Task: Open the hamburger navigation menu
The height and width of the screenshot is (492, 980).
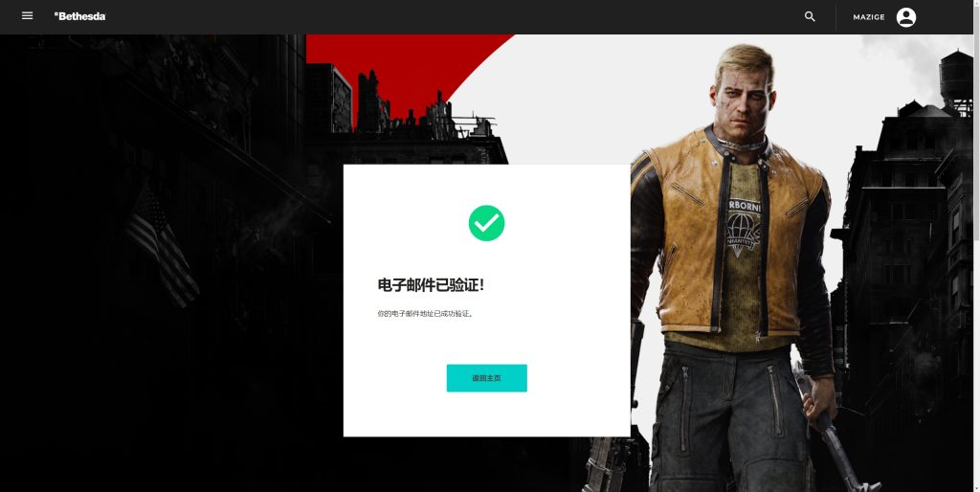Action: (x=27, y=15)
